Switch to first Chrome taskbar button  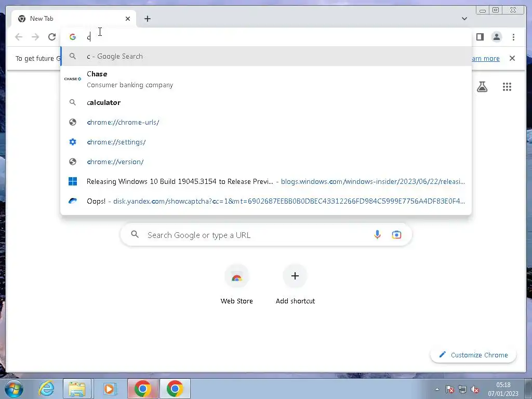(143, 389)
